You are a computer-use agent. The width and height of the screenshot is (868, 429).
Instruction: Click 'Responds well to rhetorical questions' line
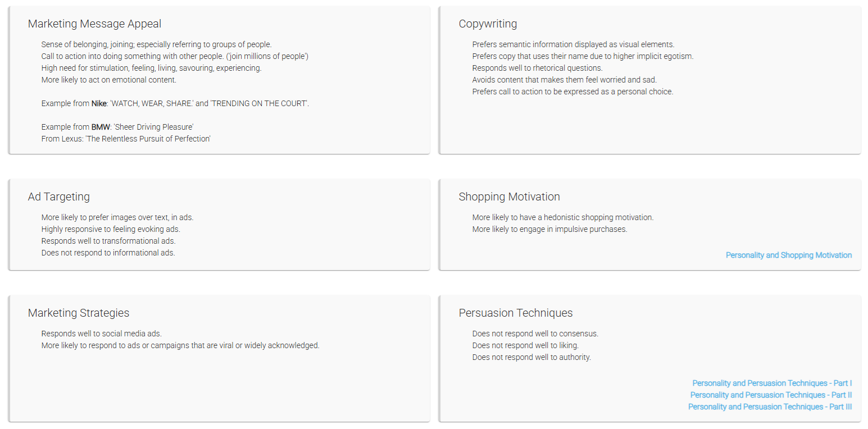coord(538,68)
